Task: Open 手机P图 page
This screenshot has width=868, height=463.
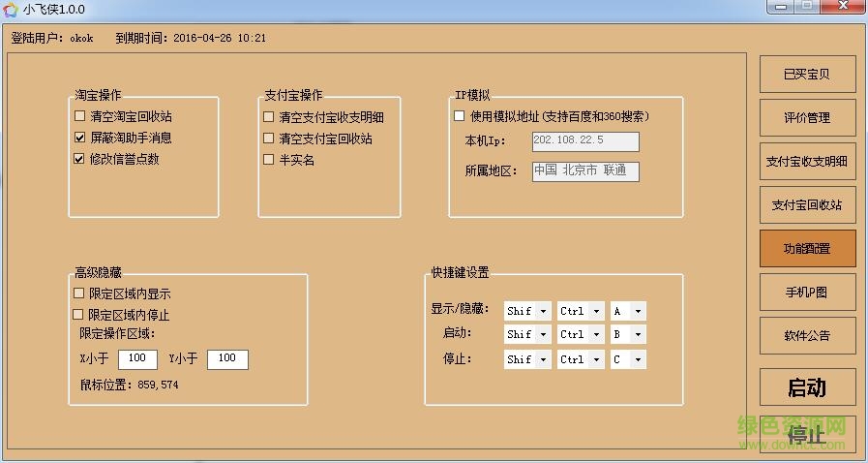Action: 808,292
